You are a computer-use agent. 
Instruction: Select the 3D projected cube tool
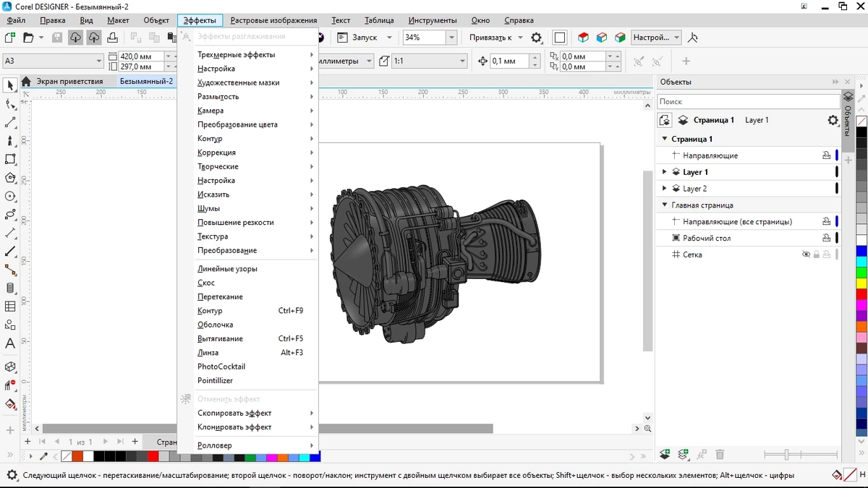point(10,367)
